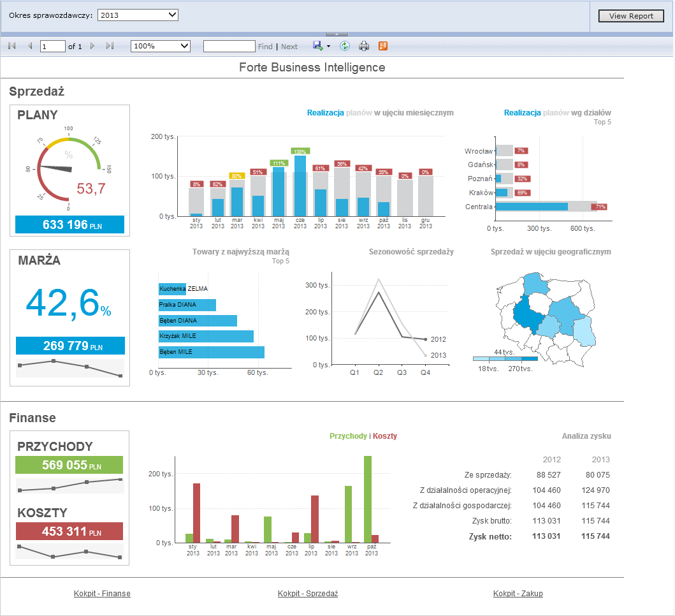Click the margin sparkline trend chart
Screen dimensions: 675x616
pyautogui.click(x=70, y=369)
